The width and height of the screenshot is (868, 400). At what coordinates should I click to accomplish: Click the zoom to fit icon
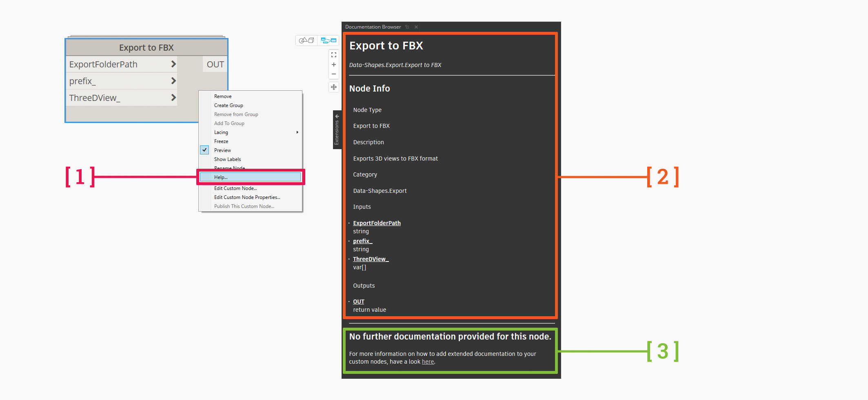pyautogui.click(x=334, y=55)
